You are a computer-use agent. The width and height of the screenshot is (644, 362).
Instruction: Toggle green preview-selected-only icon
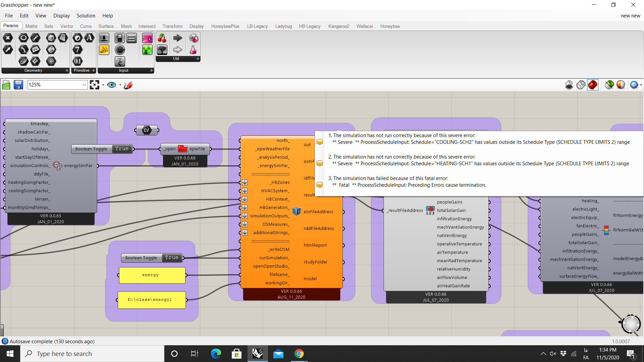point(609,85)
